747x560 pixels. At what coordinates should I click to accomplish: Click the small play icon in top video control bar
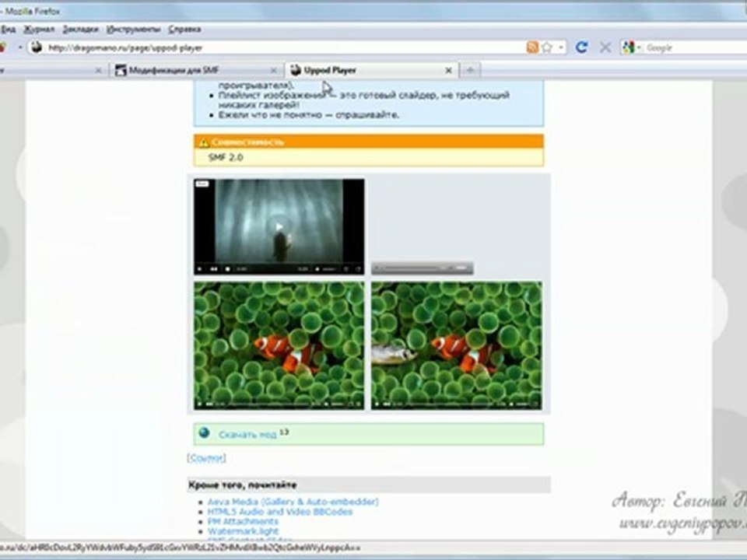(x=200, y=269)
